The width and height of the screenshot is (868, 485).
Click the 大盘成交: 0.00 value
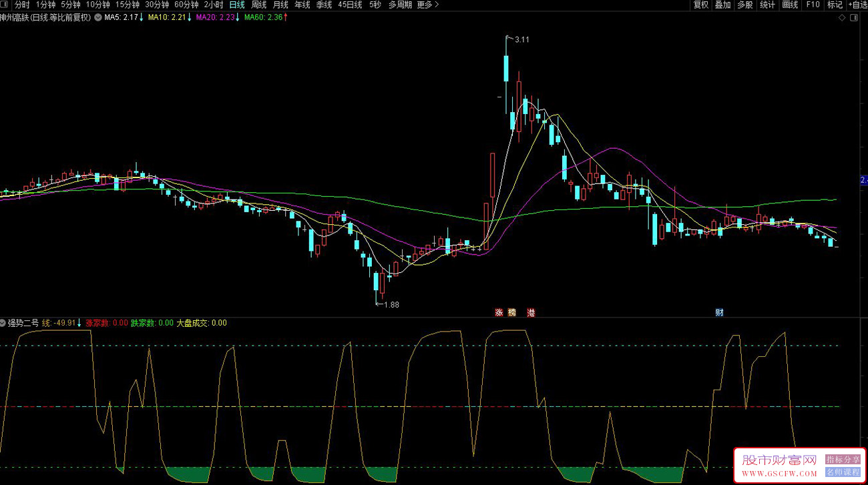coord(201,323)
